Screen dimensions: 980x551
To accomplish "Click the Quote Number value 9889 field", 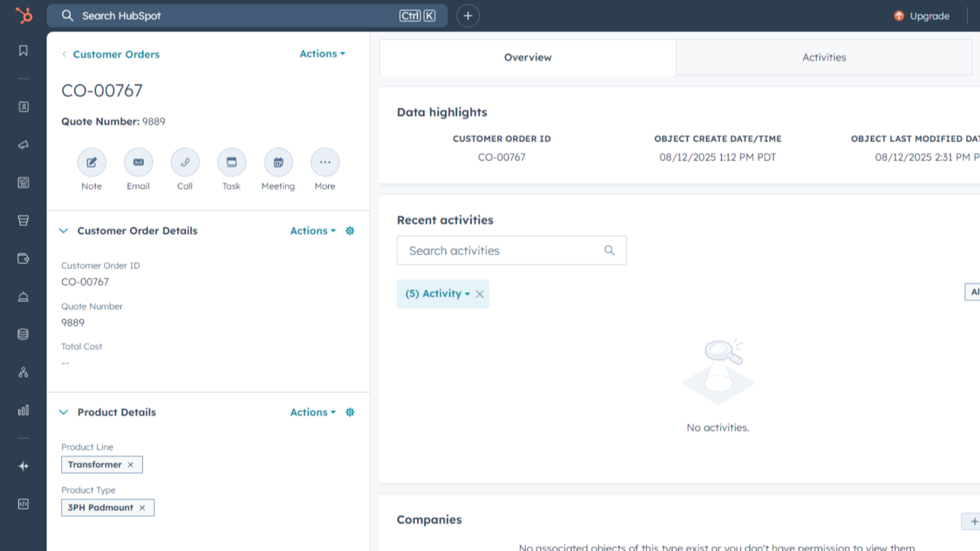I will click(x=73, y=323).
